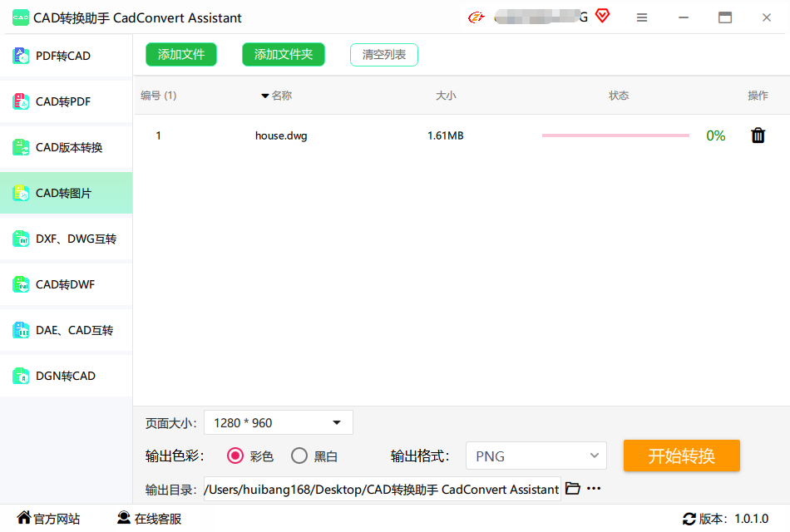Open output folder via the folder icon

coord(572,488)
